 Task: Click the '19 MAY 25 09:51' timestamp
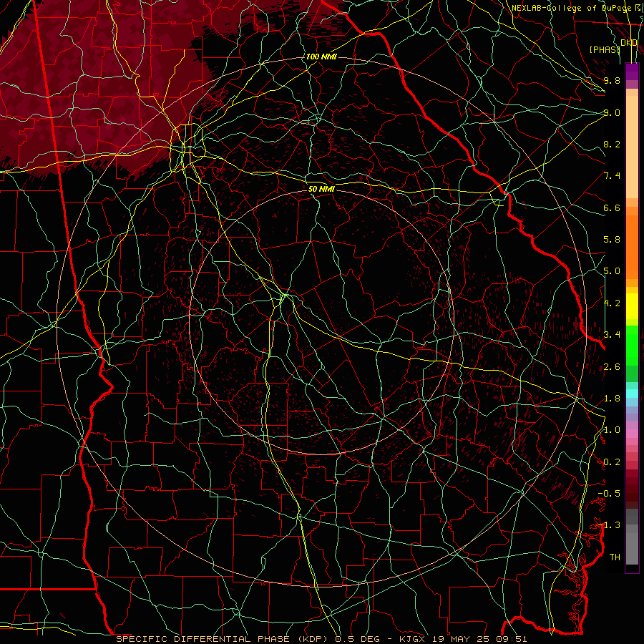pyautogui.click(x=481, y=639)
